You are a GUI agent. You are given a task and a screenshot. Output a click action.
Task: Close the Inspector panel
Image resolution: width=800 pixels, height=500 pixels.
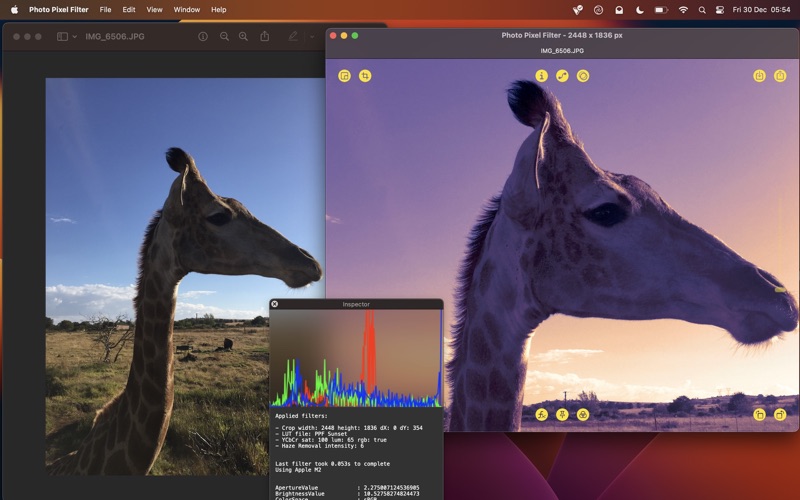point(274,304)
